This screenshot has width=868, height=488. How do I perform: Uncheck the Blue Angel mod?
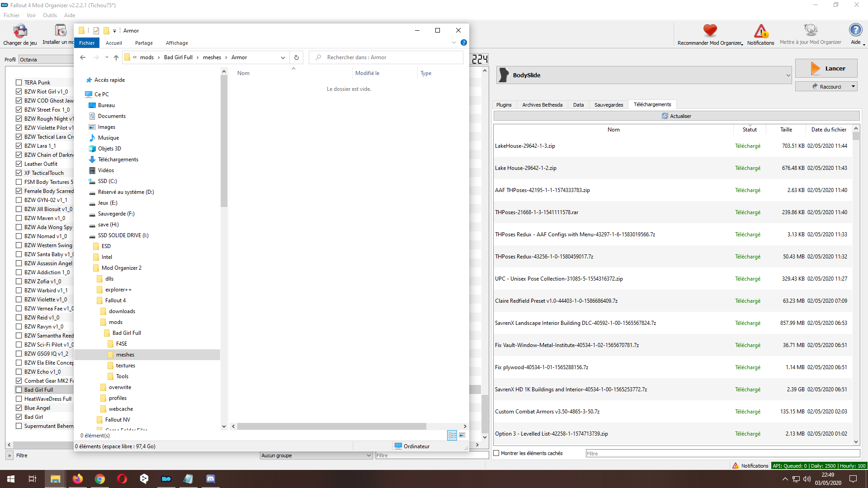pyautogui.click(x=19, y=408)
